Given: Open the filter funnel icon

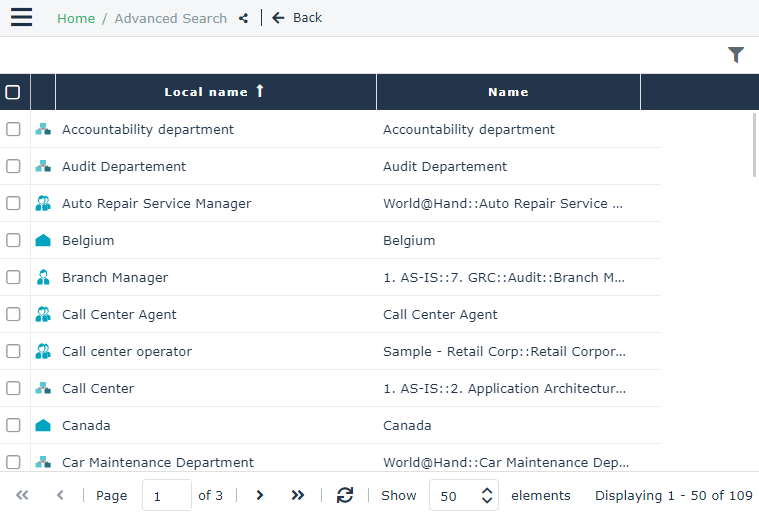Looking at the screenshot, I should [736, 56].
